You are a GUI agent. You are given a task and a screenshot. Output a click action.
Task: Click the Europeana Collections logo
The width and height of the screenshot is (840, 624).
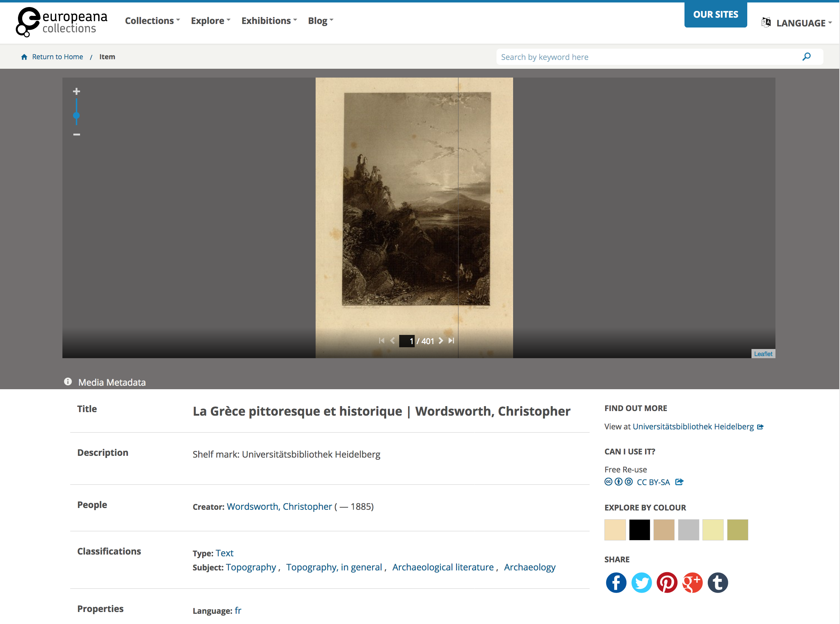point(62,22)
